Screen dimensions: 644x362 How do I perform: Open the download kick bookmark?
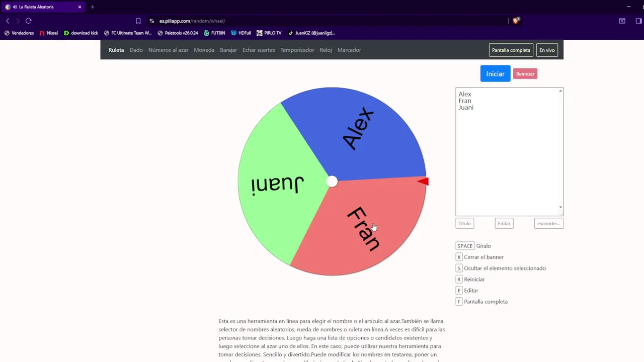click(x=81, y=33)
